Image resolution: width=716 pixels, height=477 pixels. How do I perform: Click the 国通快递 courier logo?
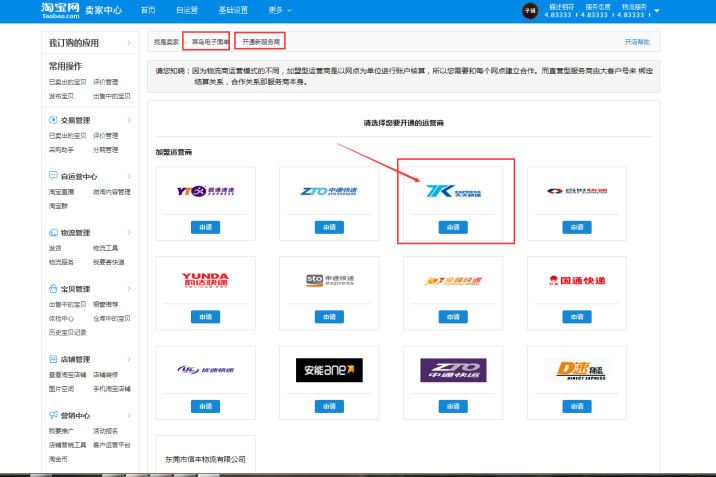click(x=576, y=281)
